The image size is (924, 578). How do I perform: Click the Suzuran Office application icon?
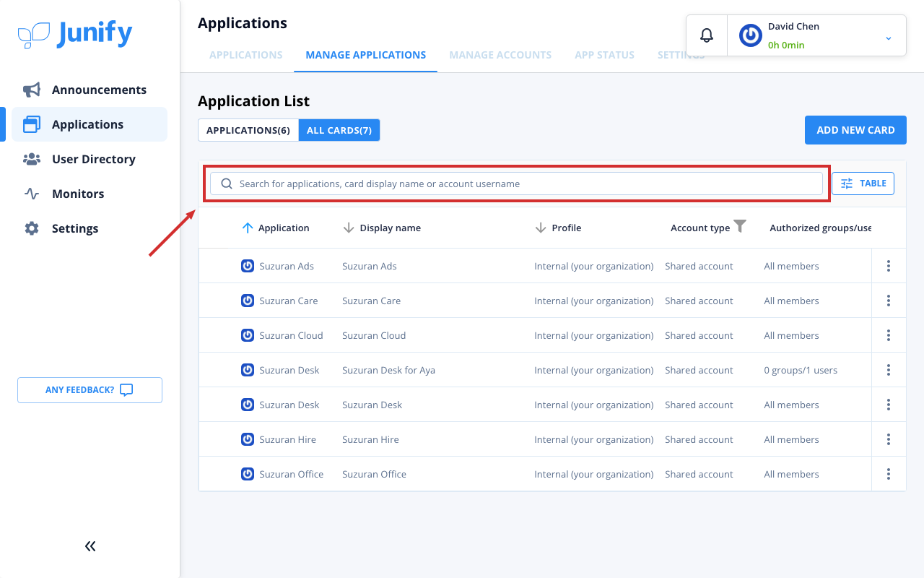[248, 474]
